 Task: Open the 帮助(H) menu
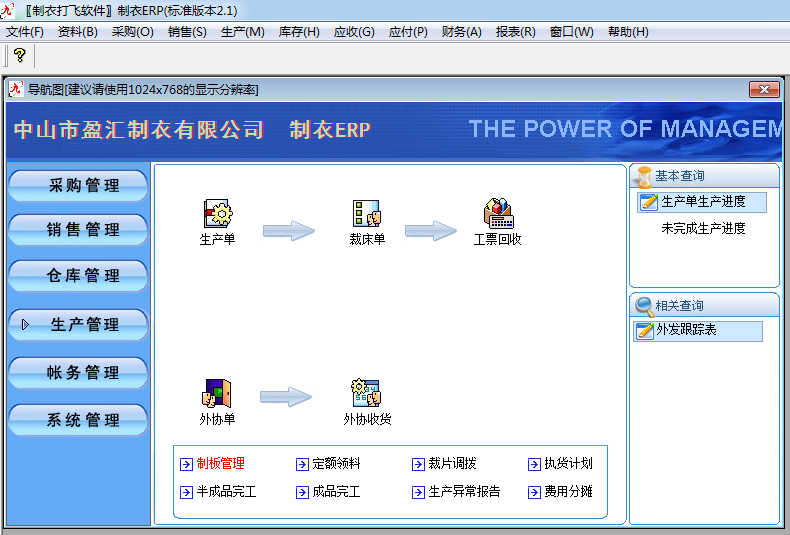[628, 32]
